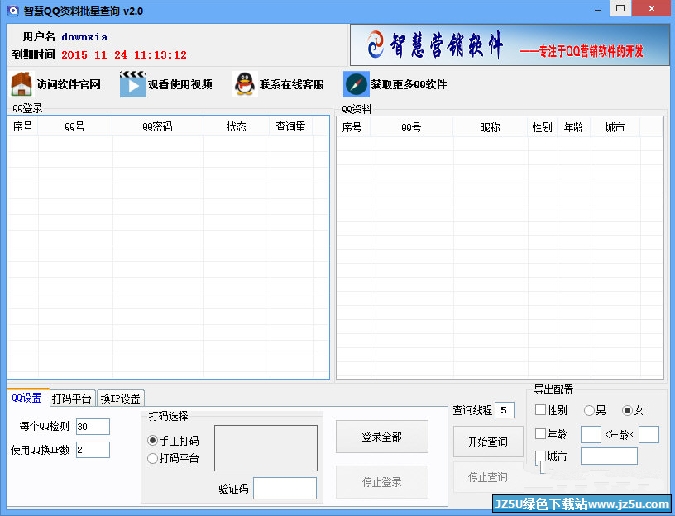Switch to the 换IP设置 tab
The width and height of the screenshot is (675, 516).
[121, 399]
